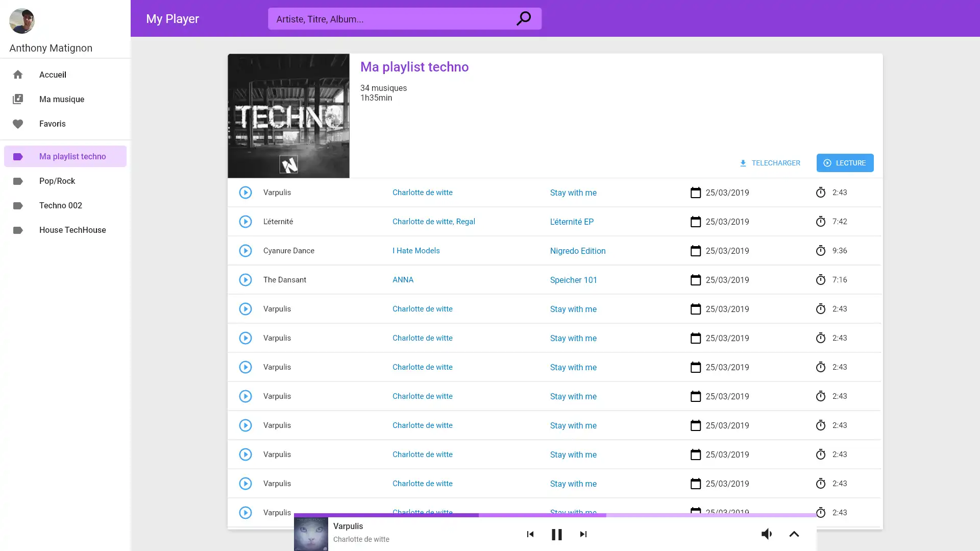This screenshot has height=551, width=980.
Task: Click the playlist tag icon for Techno 002
Action: pyautogui.click(x=18, y=205)
